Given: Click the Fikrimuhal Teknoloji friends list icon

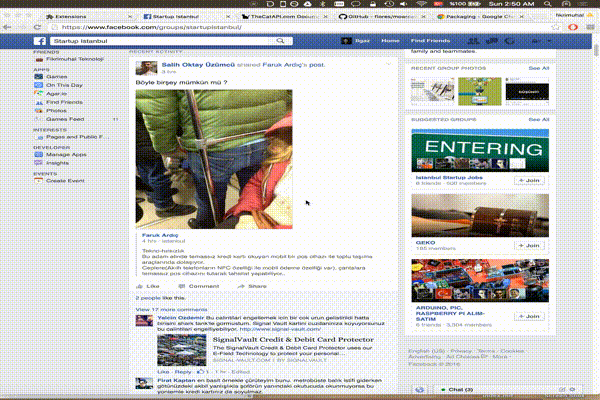Looking at the screenshot, I should point(39,59).
